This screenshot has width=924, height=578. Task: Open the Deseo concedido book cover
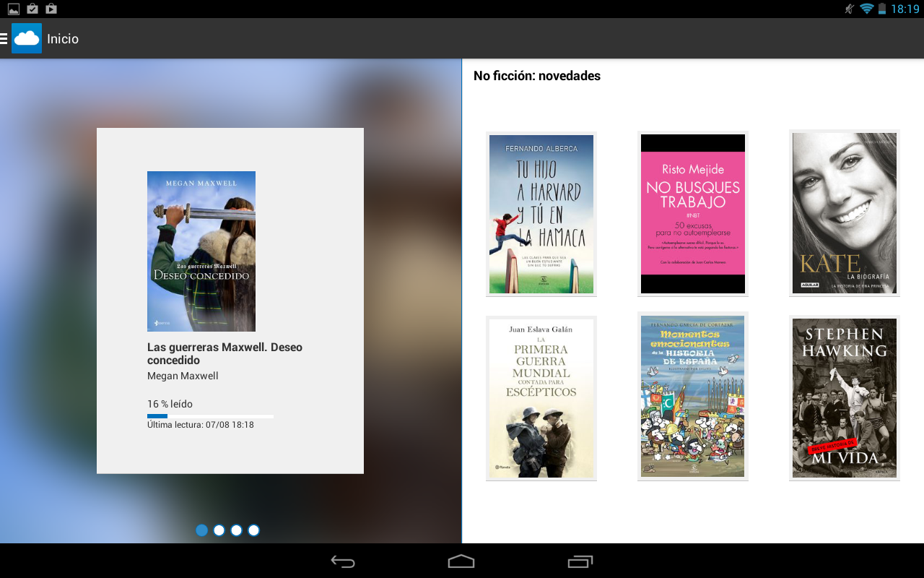click(x=201, y=251)
